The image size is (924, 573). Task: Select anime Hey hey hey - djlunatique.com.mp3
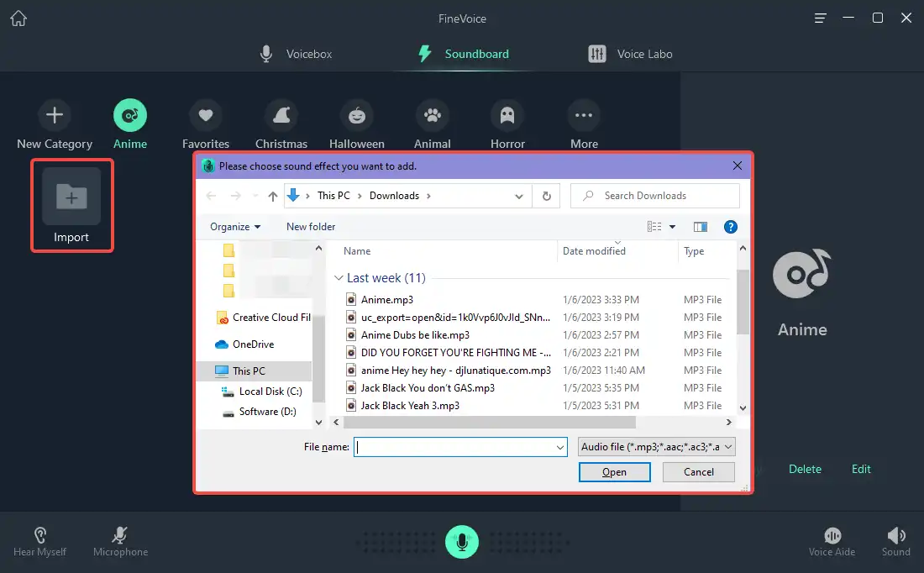click(x=448, y=371)
